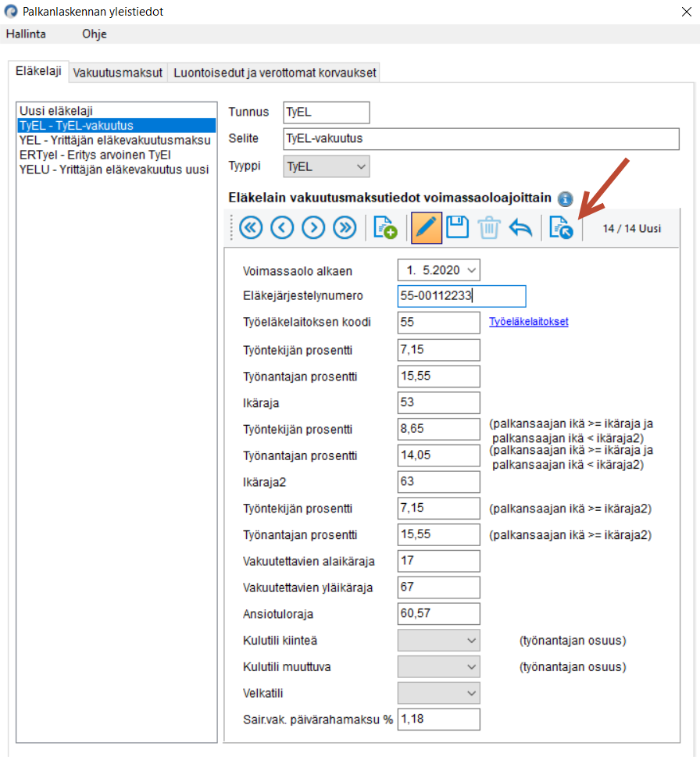Delete record with trash can icon
This screenshot has width=700, height=757.
tap(489, 227)
